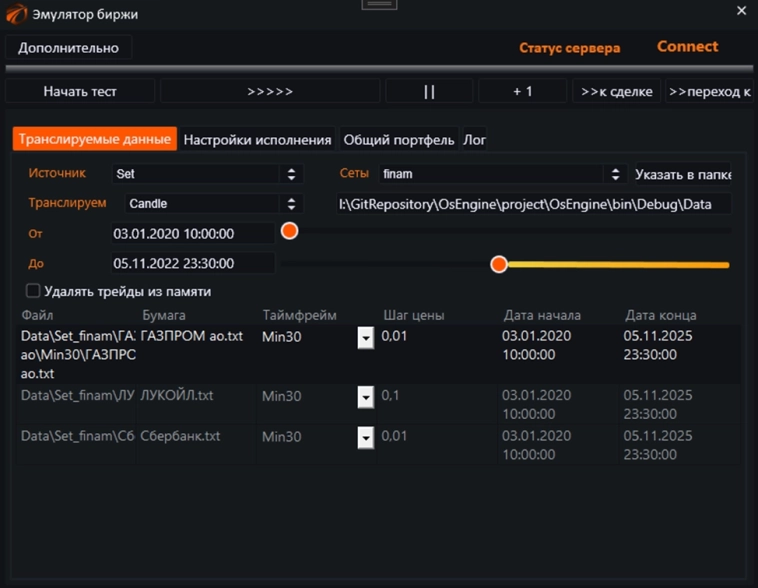Open timeframe dropdown for ЛУКОЙЛ.txt row
Screen dimensions: 758x588
tap(365, 397)
